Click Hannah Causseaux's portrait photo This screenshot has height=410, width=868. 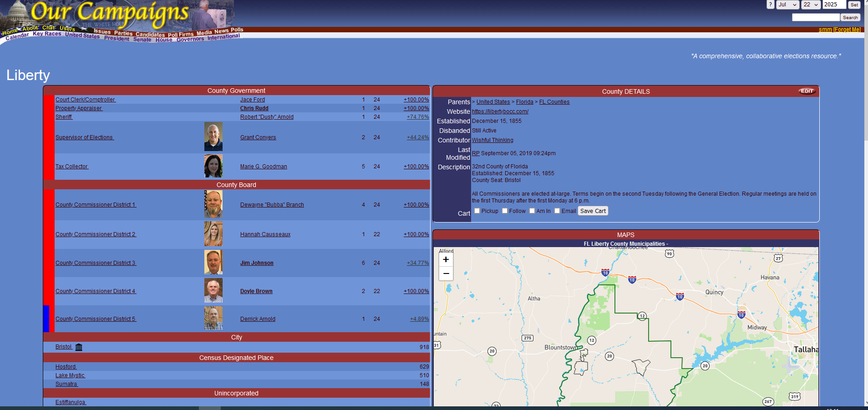[213, 234]
